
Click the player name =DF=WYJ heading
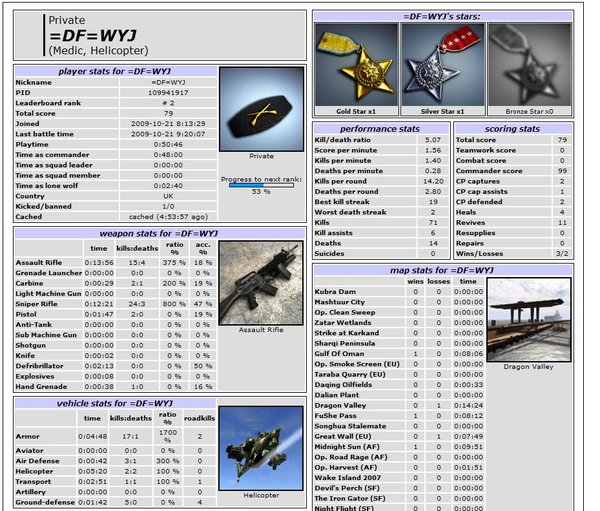pos(93,36)
